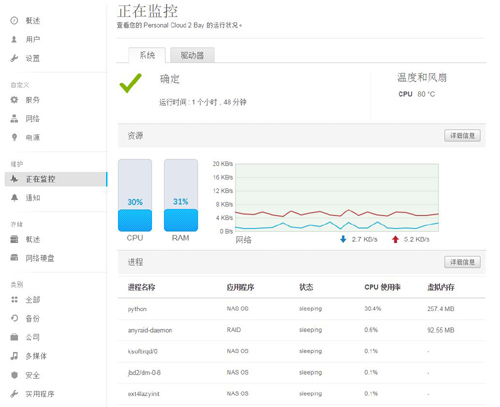500x407 pixels.
Task: Click the 服务 gear icon
Action: [x=14, y=99]
